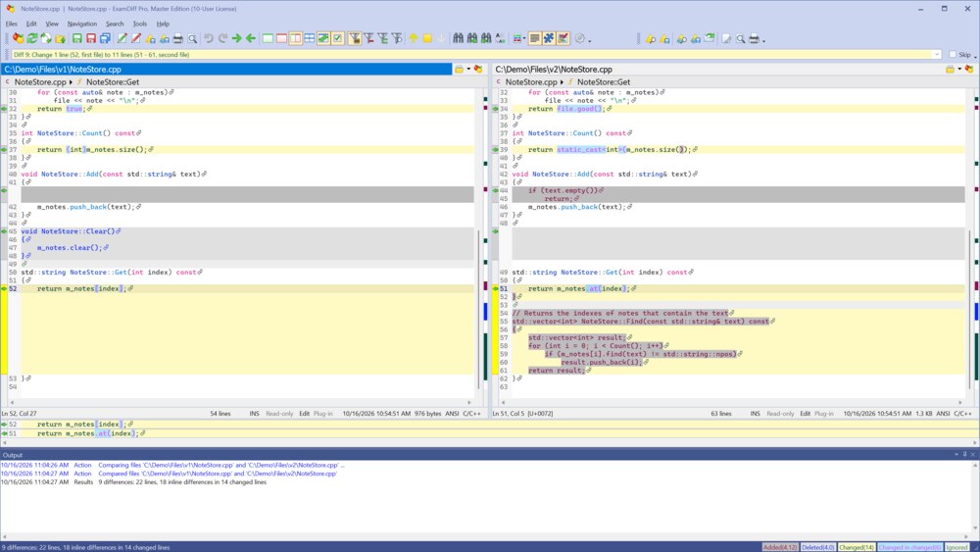Click left pane file path field
980x552 pixels.
coord(226,70)
